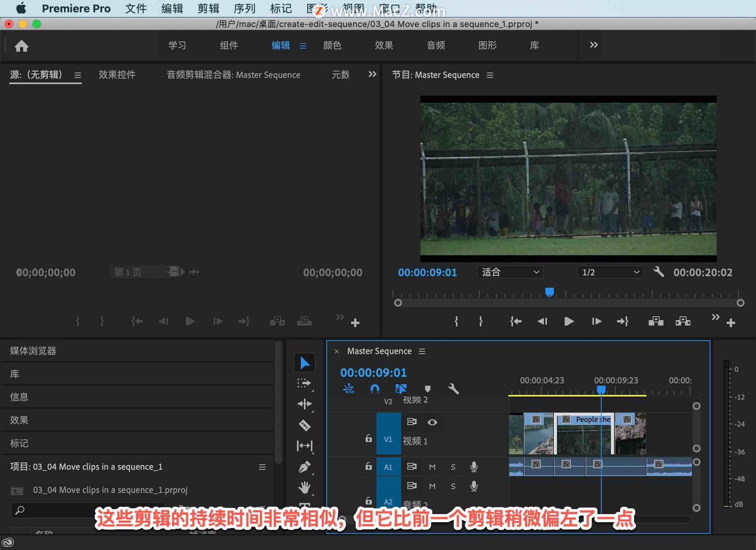The height and width of the screenshot is (550, 756).
Task: Play the Program Monitor sequence
Action: pos(569,322)
